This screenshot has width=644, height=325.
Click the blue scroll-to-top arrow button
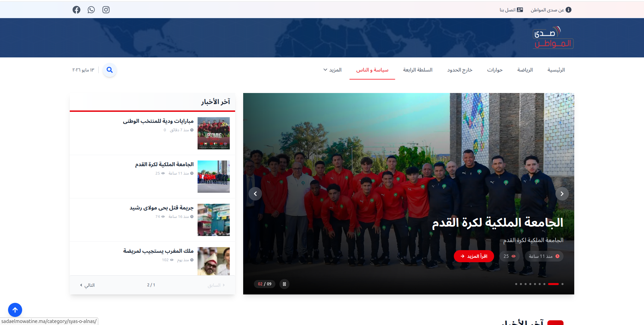(15, 310)
